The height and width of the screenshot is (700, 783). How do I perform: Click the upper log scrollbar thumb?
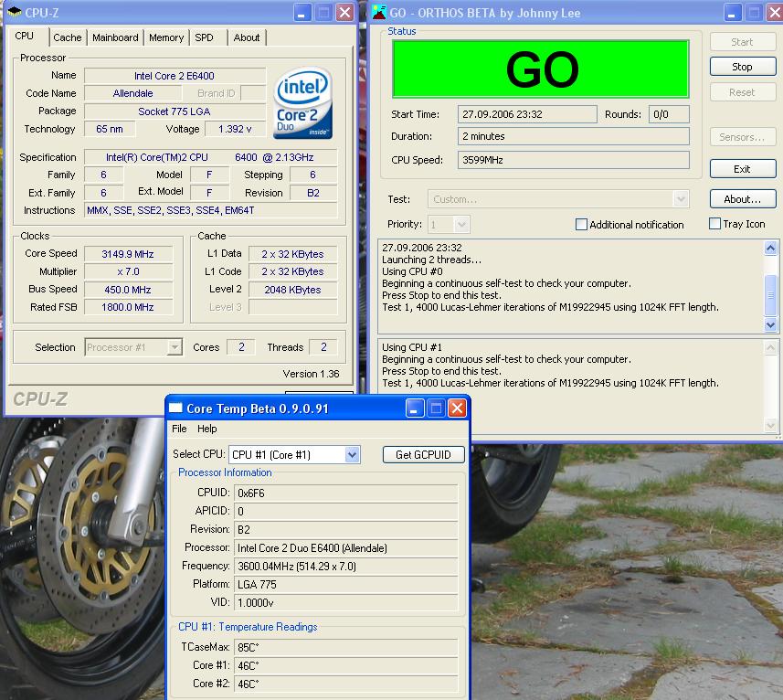pos(770,294)
